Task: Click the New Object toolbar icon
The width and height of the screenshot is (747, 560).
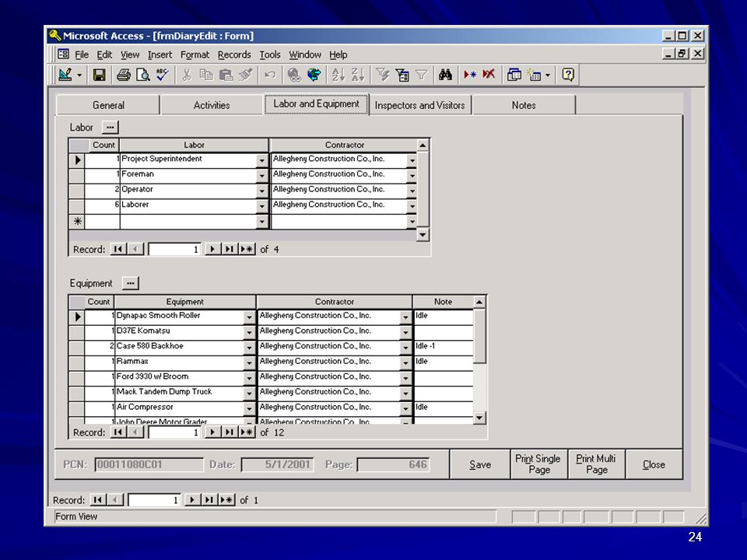Action: [535, 75]
